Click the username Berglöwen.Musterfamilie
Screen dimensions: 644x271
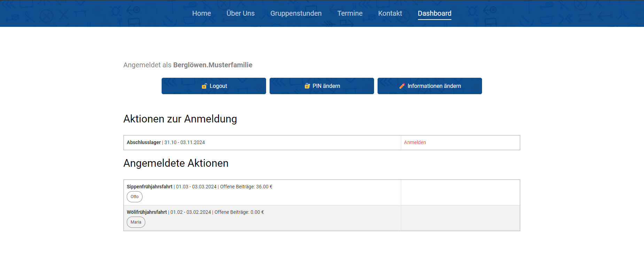tap(213, 65)
